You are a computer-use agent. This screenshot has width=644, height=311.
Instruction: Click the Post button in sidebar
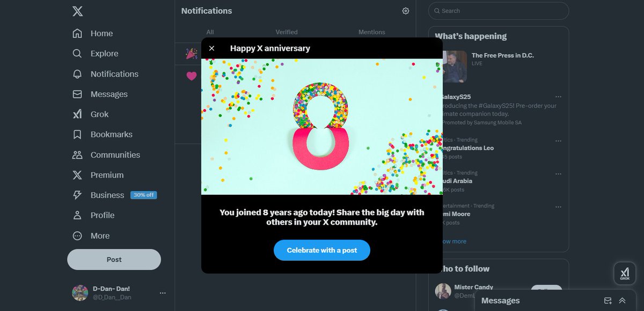click(114, 260)
